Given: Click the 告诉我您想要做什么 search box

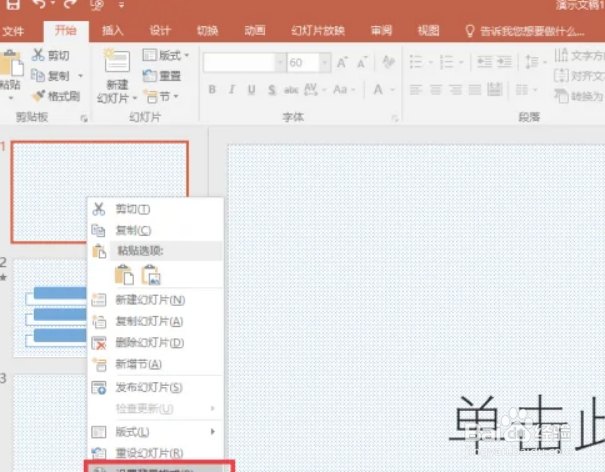Looking at the screenshot, I should [525, 31].
